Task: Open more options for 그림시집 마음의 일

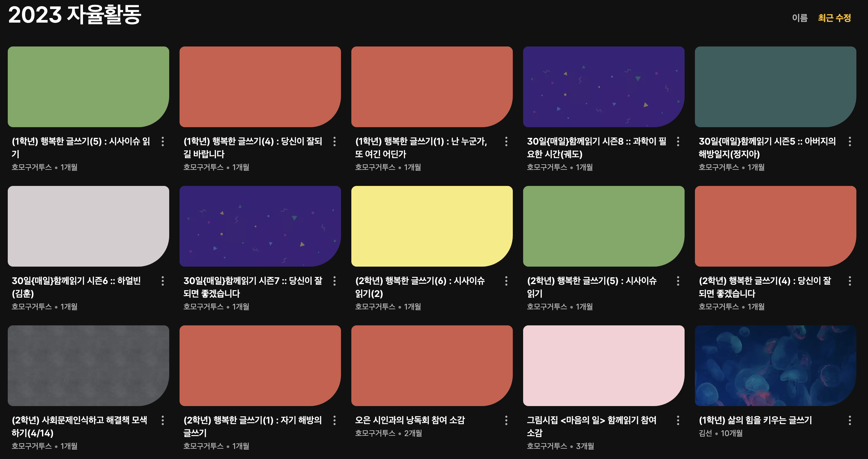Action: coord(678,420)
